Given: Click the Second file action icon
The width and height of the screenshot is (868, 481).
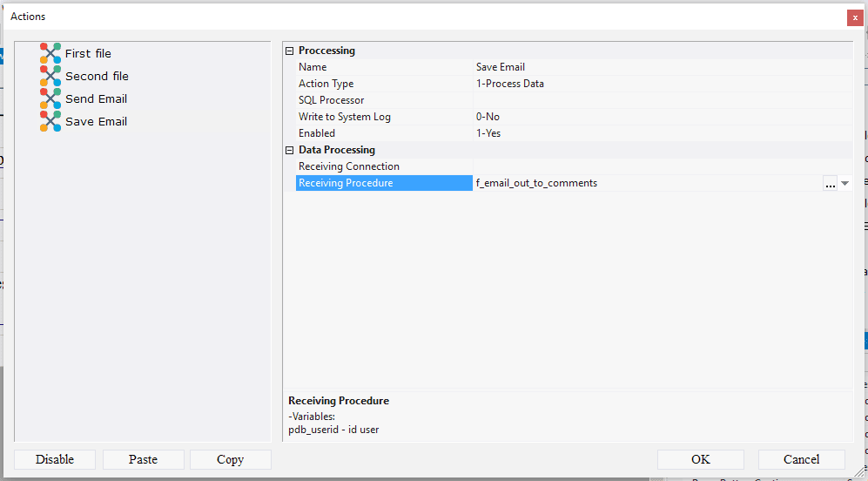Looking at the screenshot, I should (x=50, y=76).
